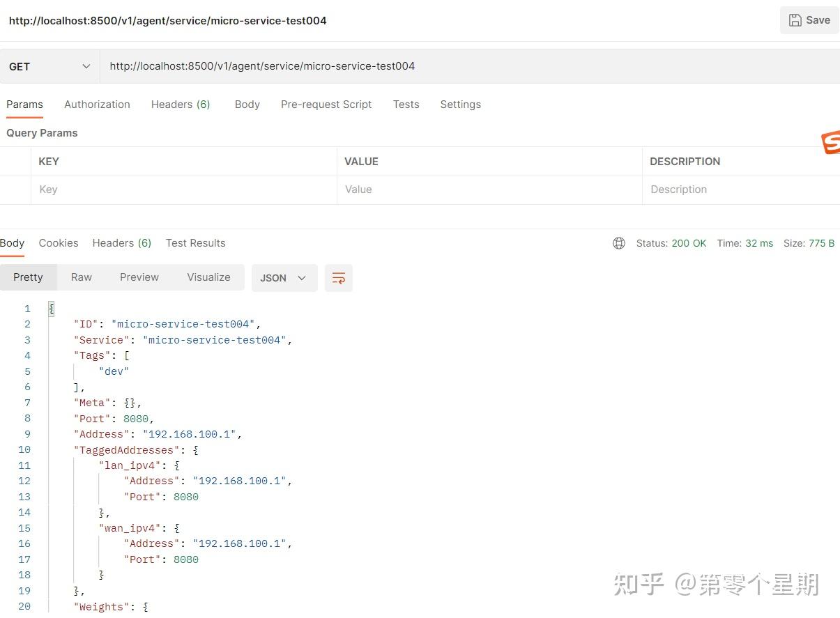Viewport: 840px width, 618px height.
Task: Click the "ID" value micro-service-test004
Action: pos(183,324)
